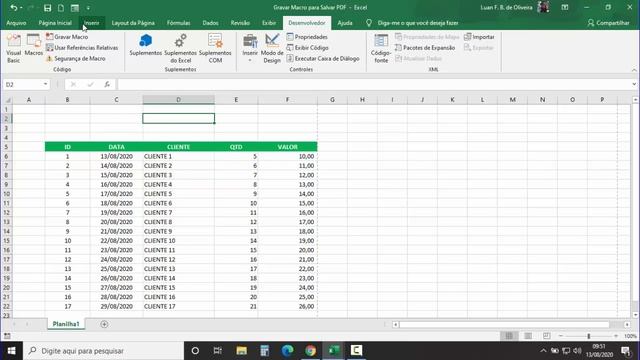Open the undo history dropdown
The width and height of the screenshot is (640, 360).
(x=21, y=8)
